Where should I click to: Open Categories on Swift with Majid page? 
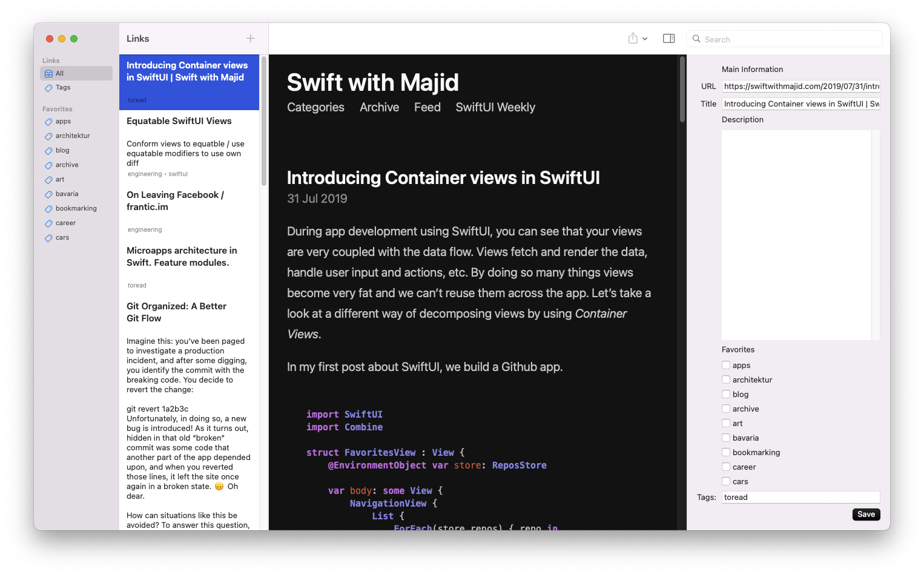coord(315,107)
